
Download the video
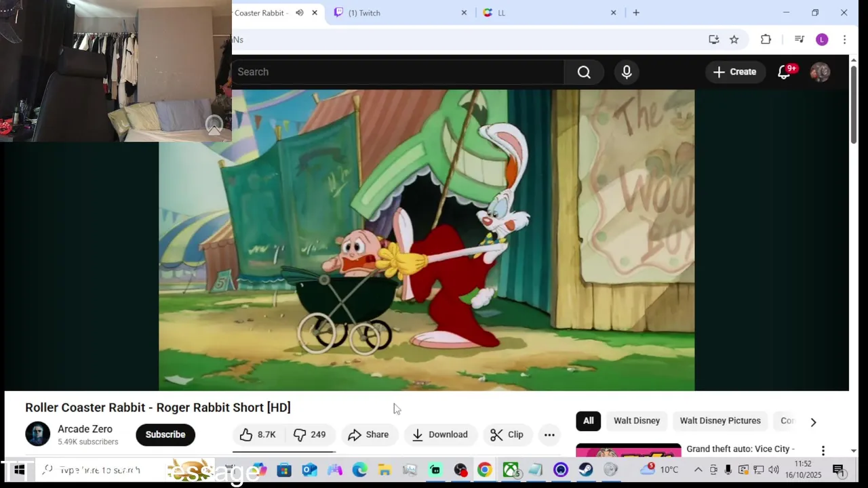pos(440,434)
